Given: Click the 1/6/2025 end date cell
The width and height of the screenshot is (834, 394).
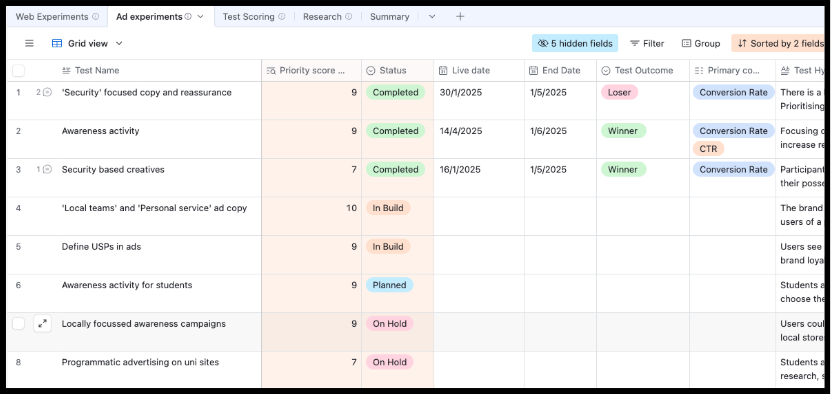Looking at the screenshot, I should pyautogui.click(x=561, y=139).
